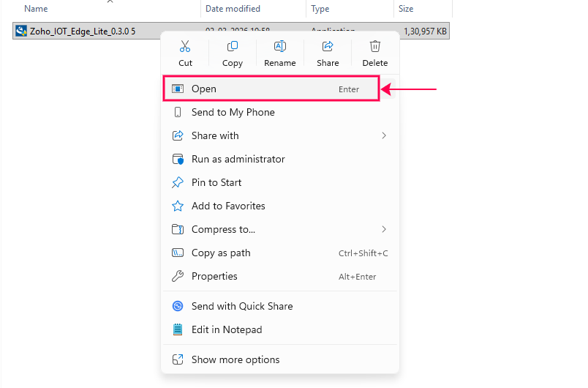Image resolution: width=588 pixels, height=388 pixels.
Task: Click Show more options
Action: (280, 359)
